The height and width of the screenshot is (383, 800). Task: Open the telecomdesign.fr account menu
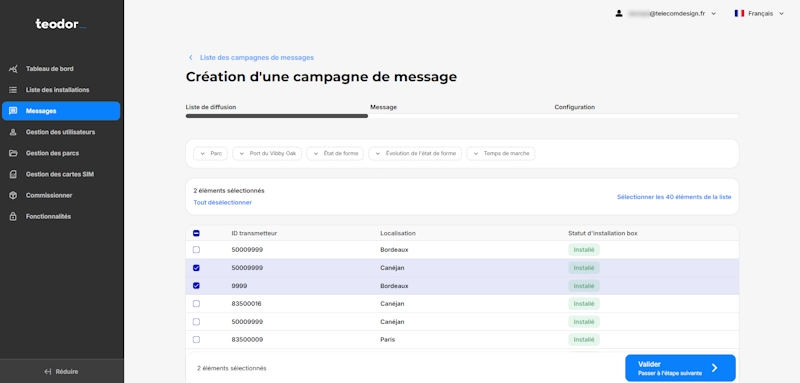(666, 14)
